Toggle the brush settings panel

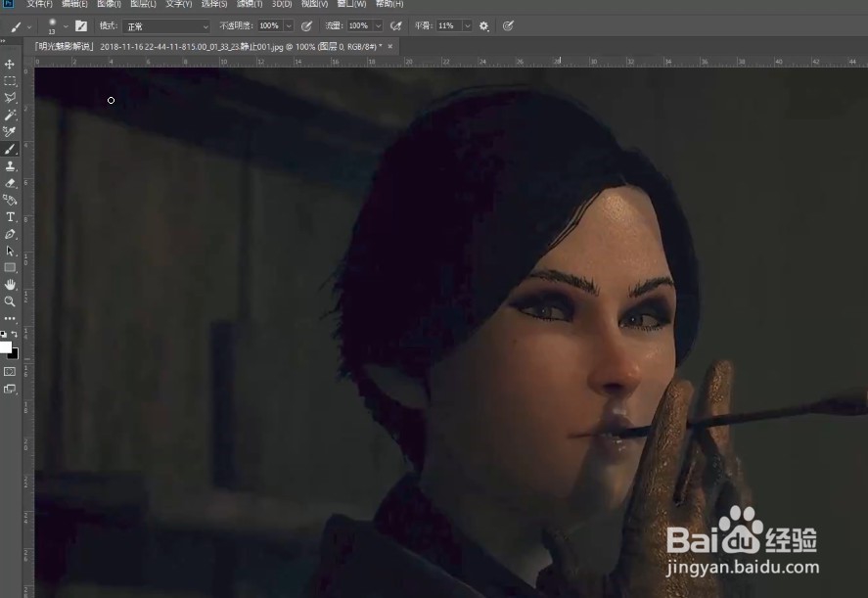[81, 26]
